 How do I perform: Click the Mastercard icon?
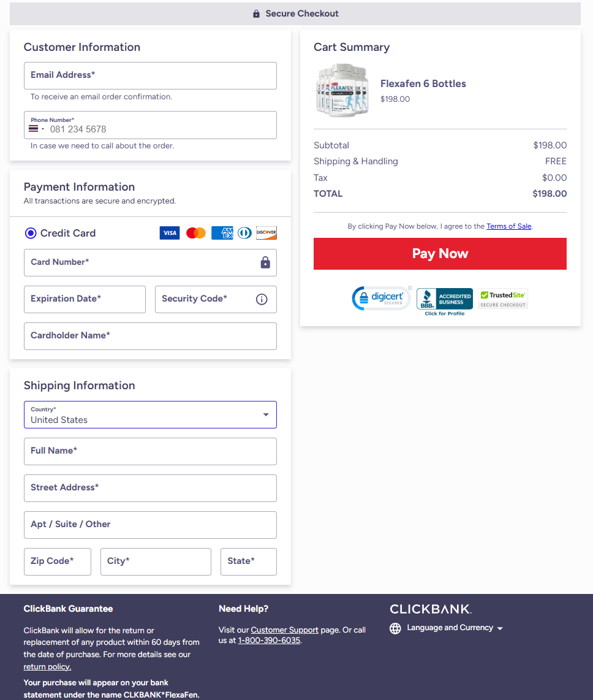195,233
